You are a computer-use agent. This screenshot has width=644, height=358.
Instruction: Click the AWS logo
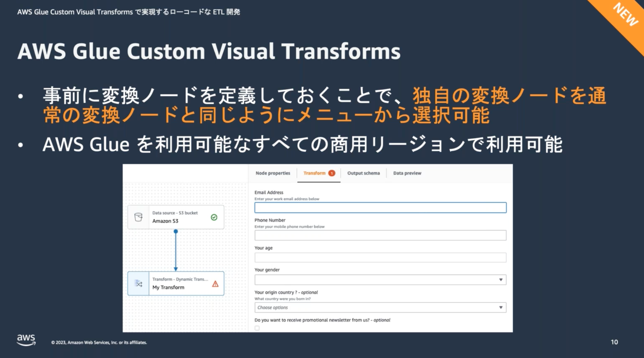click(26, 340)
